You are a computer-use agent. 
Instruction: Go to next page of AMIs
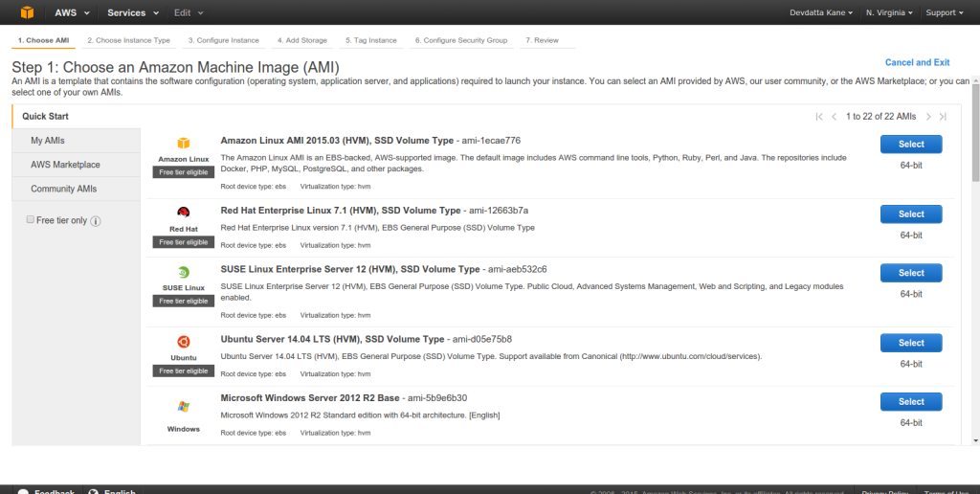(x=927, y=117)
